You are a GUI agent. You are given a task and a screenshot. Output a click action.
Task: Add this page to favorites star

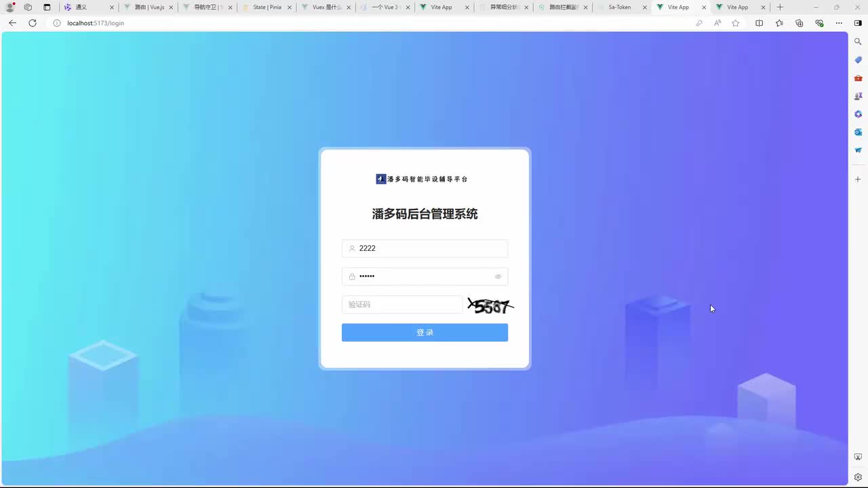(x=736, y=23)
